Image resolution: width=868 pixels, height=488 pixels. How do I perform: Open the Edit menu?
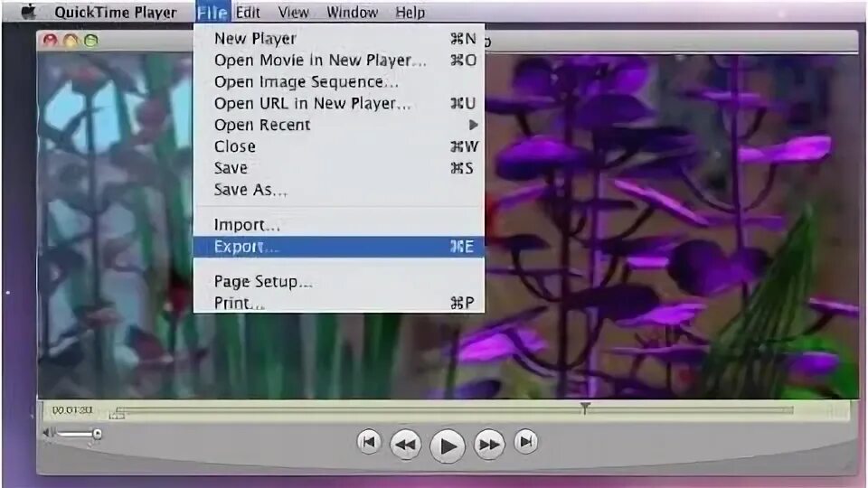pos(248,12)
